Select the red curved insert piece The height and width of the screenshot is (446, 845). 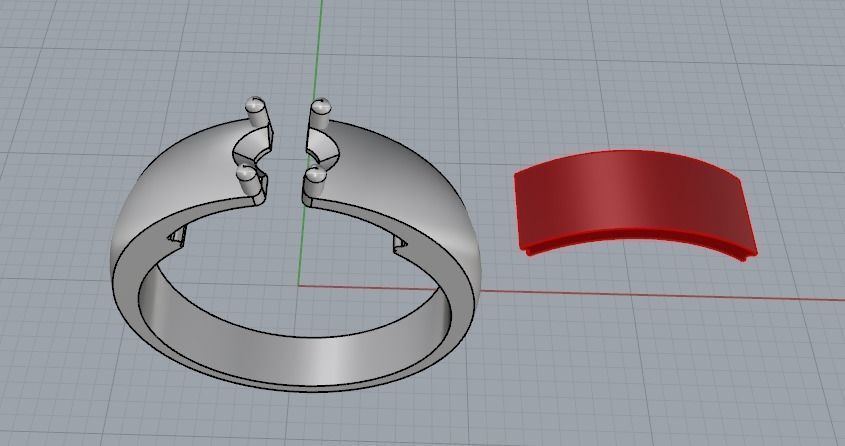[634, 204]
